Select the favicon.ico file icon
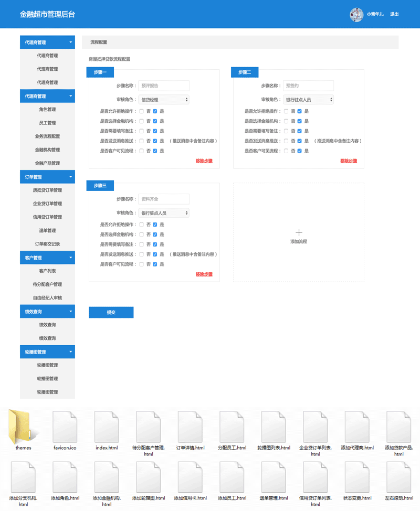 65,427
